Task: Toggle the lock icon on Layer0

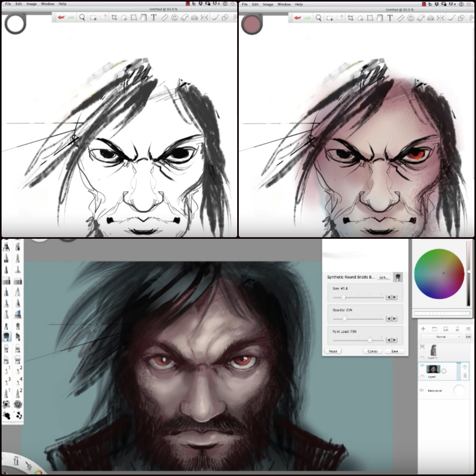Action: pos(465,375)
